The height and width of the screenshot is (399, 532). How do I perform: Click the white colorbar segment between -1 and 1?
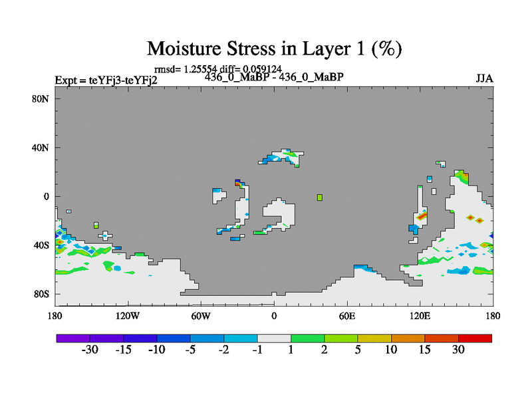point(274,338)
